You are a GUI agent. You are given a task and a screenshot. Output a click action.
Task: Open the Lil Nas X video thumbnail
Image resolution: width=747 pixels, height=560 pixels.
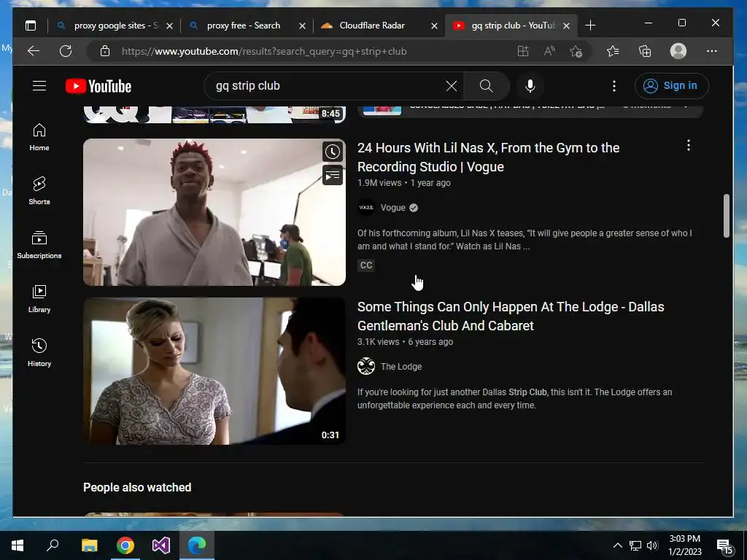pos(214,212)
